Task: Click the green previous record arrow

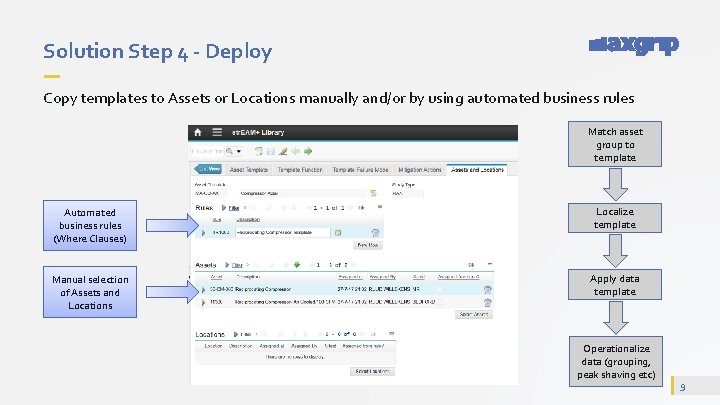Action: tap(295, 151)
